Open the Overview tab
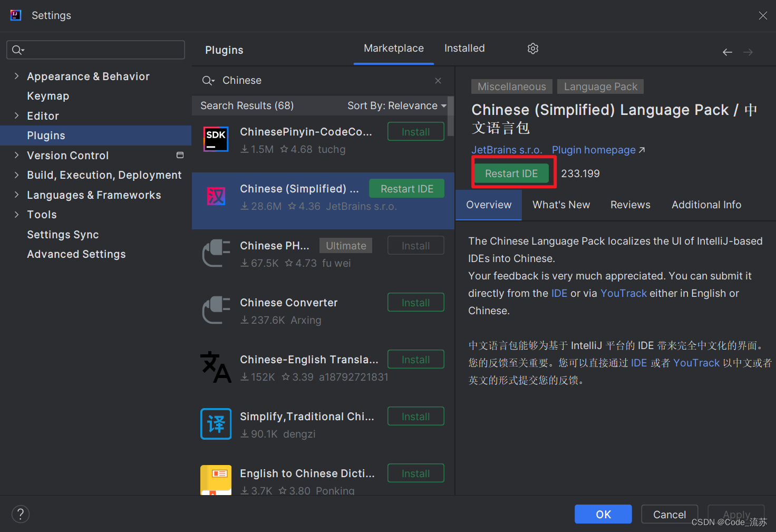Screen dimensions: 776x532 (489, 205)
